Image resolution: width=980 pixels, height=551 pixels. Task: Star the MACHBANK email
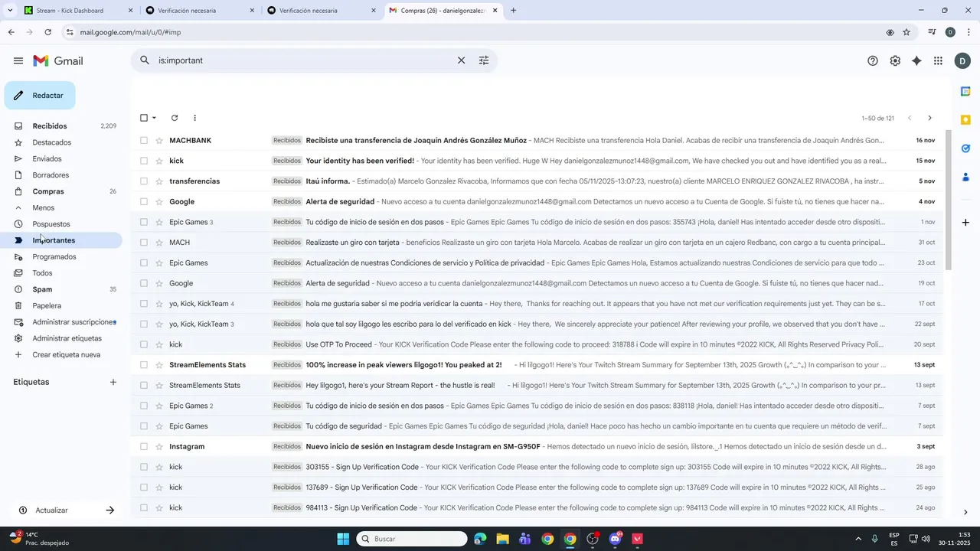pos(160,141)
